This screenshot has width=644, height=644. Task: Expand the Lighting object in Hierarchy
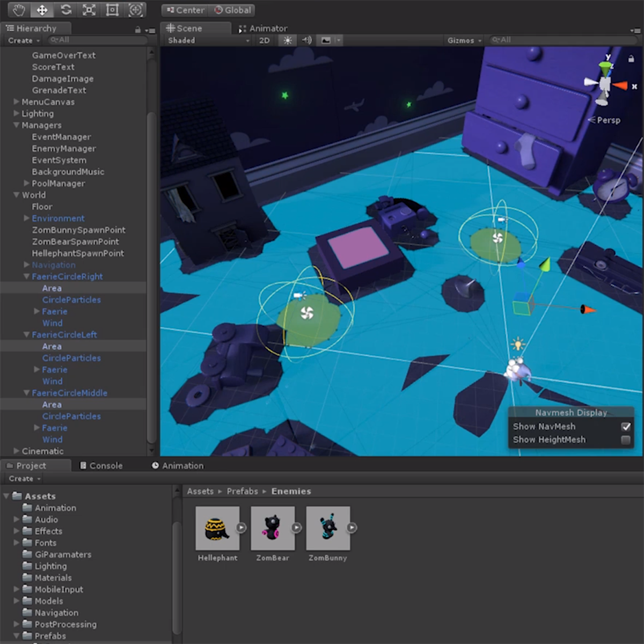point(16,113)
